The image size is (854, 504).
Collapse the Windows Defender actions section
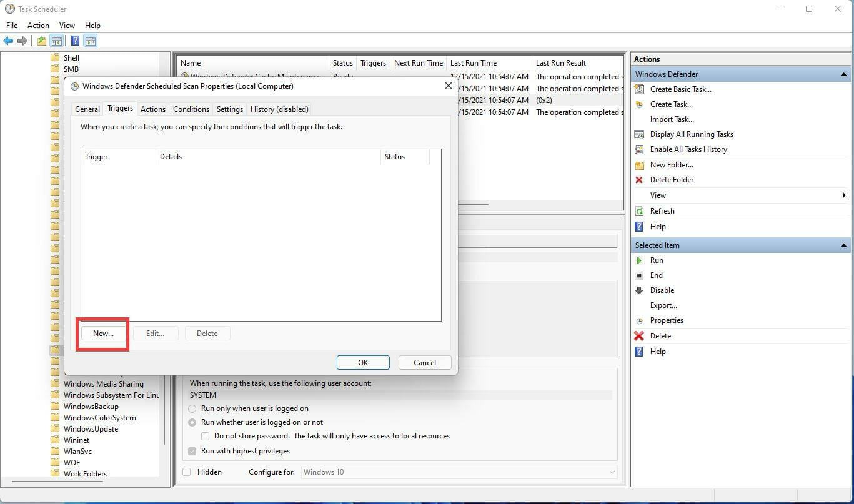[x=844, y=74]
